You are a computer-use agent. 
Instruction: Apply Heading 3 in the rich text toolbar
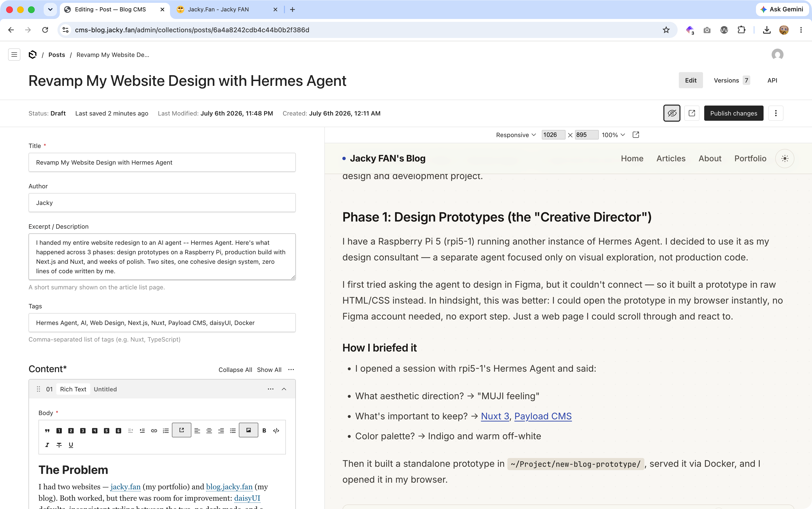[83, 430]
